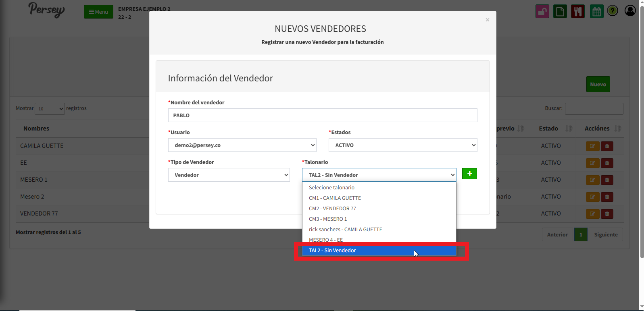Screen dimensions: 644x311
Task: Click the green plus button beside Talonario
Action: click(469, 174)
